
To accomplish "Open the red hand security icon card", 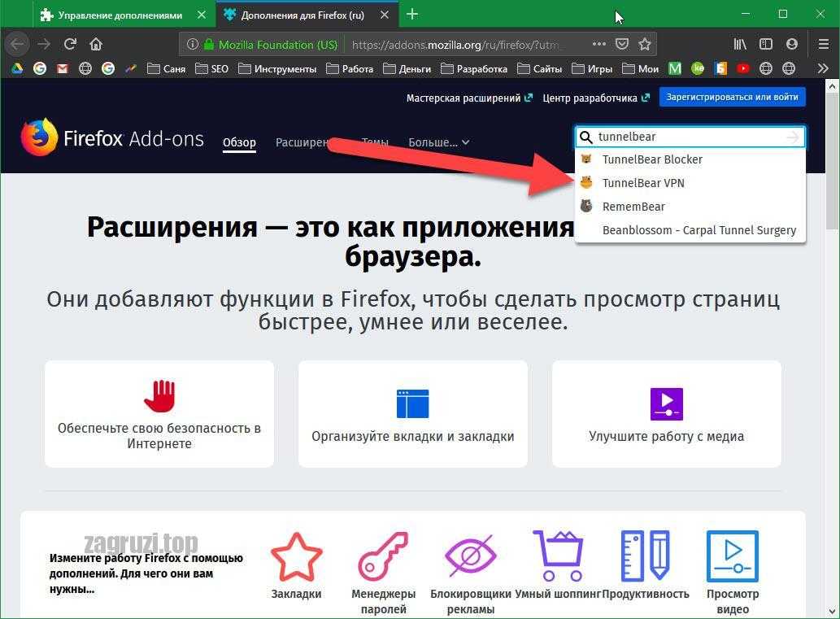I will coord(159,396).
